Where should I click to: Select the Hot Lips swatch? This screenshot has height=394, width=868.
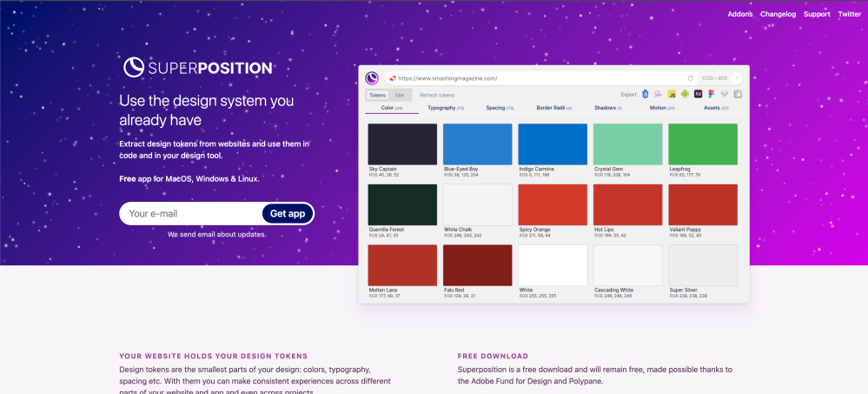pos(627,205)
